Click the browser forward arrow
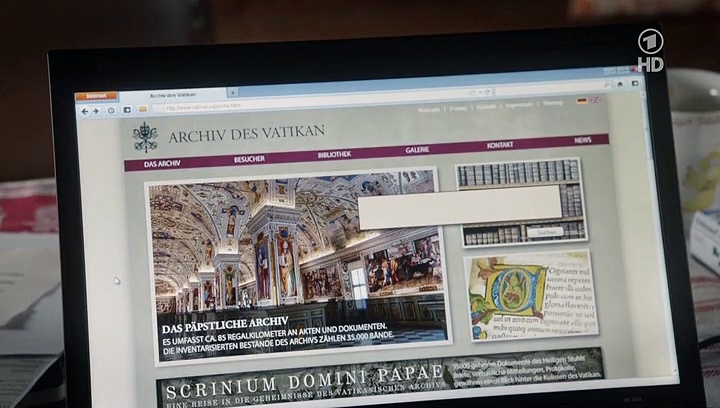720x408 pixels. (97, 111)
